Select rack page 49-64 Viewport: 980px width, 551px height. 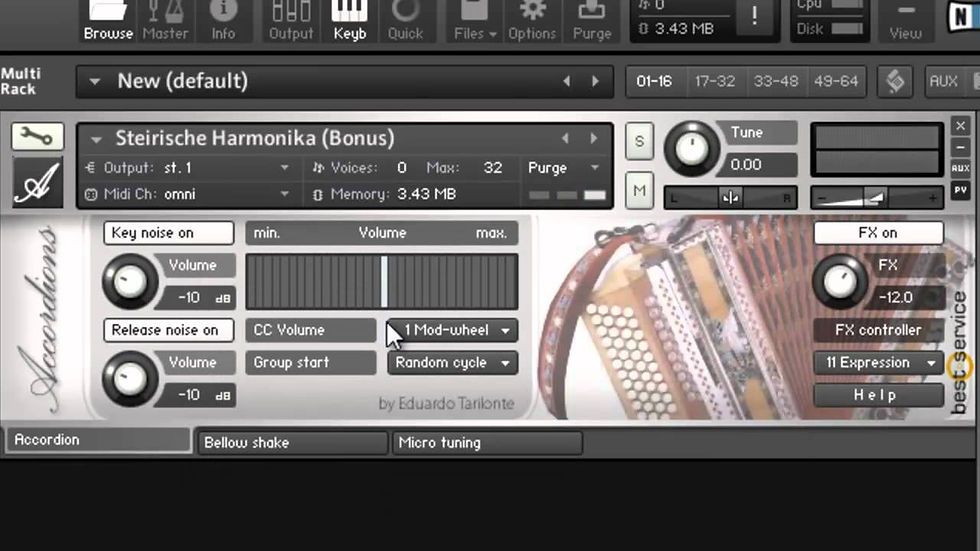click(x=836, y=81)
